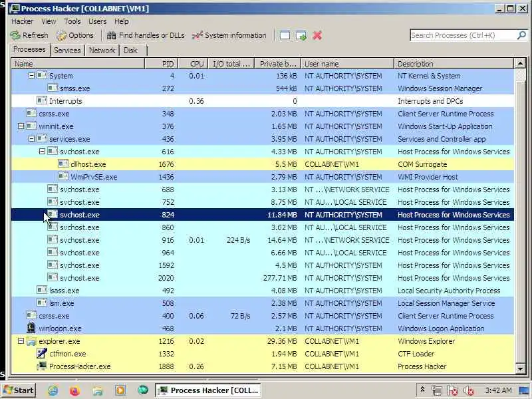Click the csrss.exe PID 348 icon
Viewport: 532px width, 399px height.
tap(31, 113)
